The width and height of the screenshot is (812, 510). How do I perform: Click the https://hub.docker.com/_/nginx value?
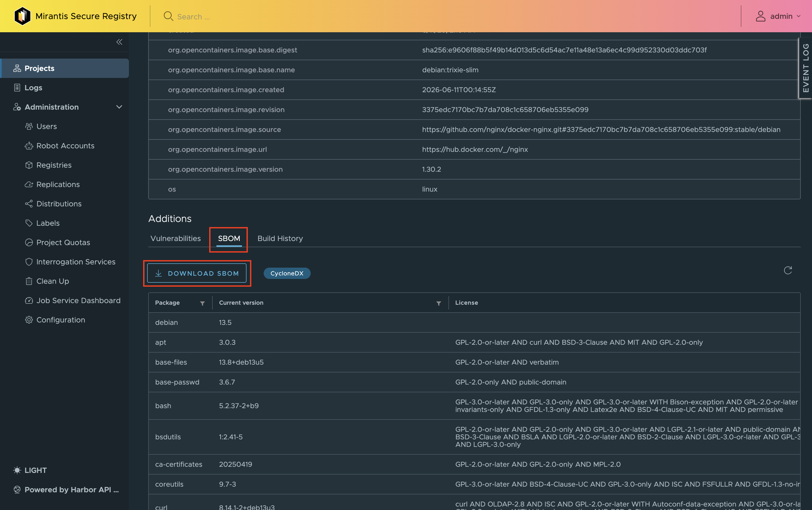(475, 149)
